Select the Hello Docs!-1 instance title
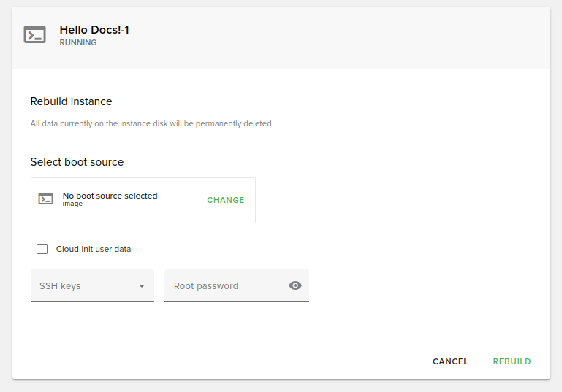The width and height of the screenshot is (562, 392). pyautogui.click(x=94, y=30)
